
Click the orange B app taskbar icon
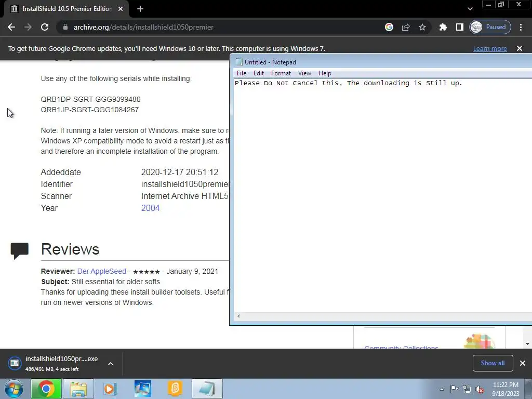[x=175, y=389]
